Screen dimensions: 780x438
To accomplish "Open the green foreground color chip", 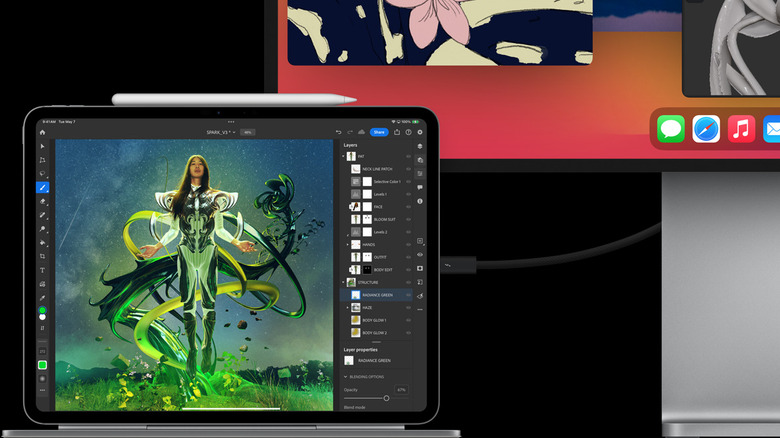I will click(42, 310).
